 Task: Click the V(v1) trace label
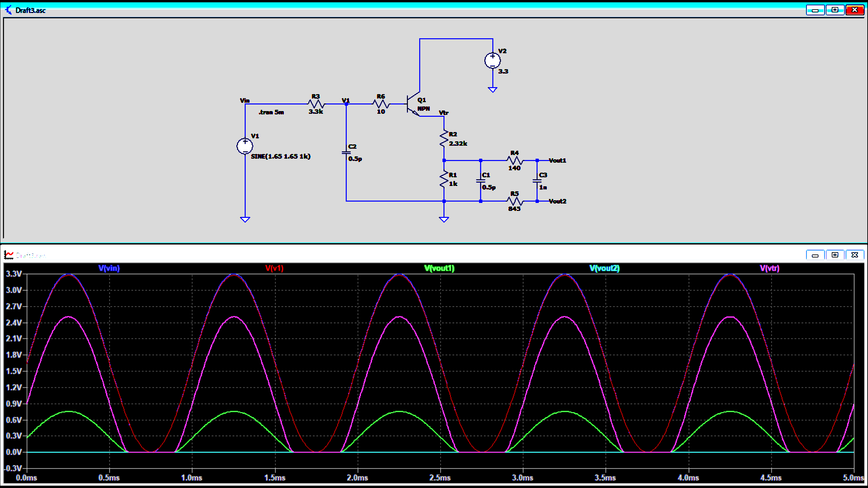pos(274,268)
